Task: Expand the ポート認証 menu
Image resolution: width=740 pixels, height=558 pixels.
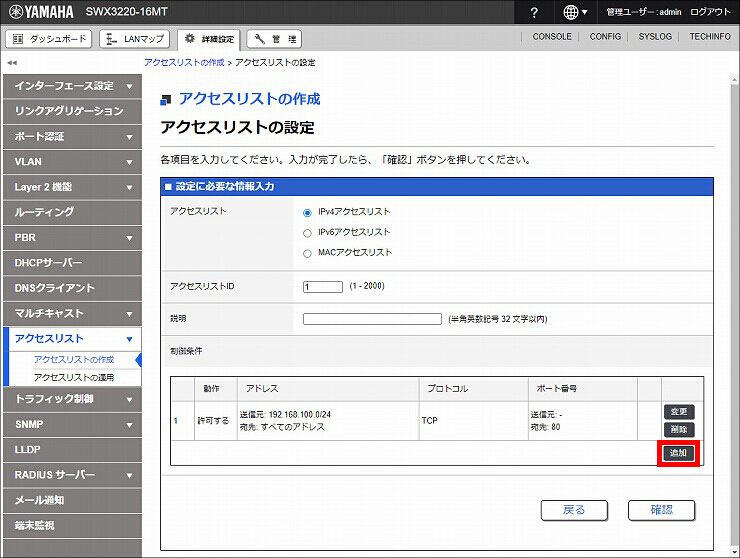Action: click(x=72, y=137)
